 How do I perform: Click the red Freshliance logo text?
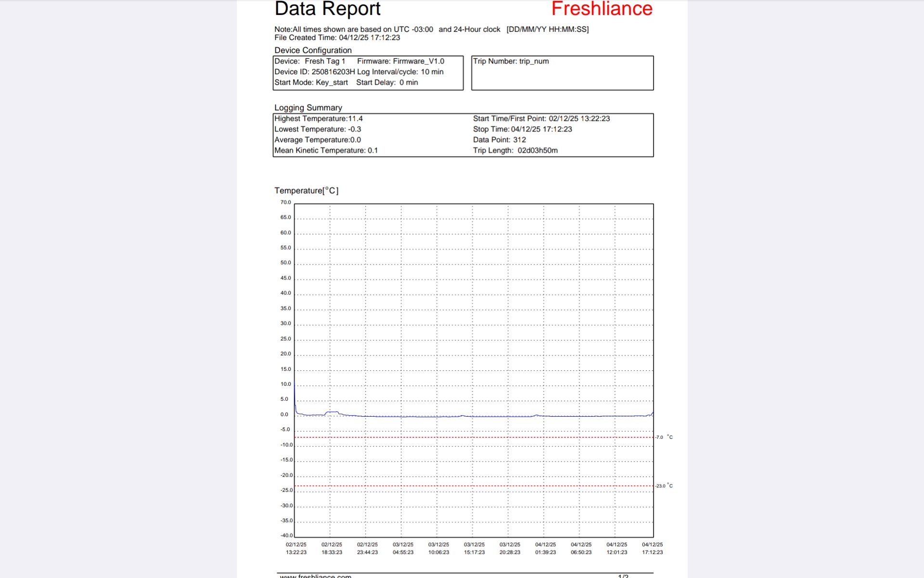coord(602,9)
